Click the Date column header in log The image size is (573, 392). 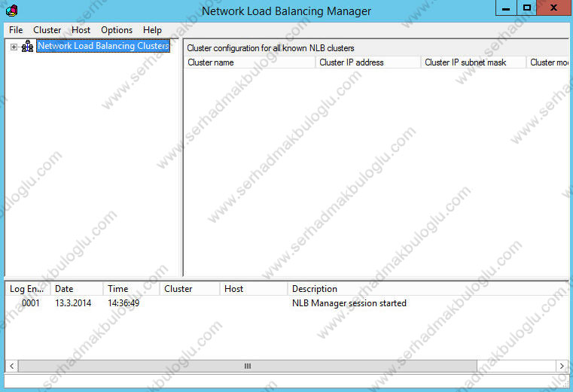coord(77,289)
